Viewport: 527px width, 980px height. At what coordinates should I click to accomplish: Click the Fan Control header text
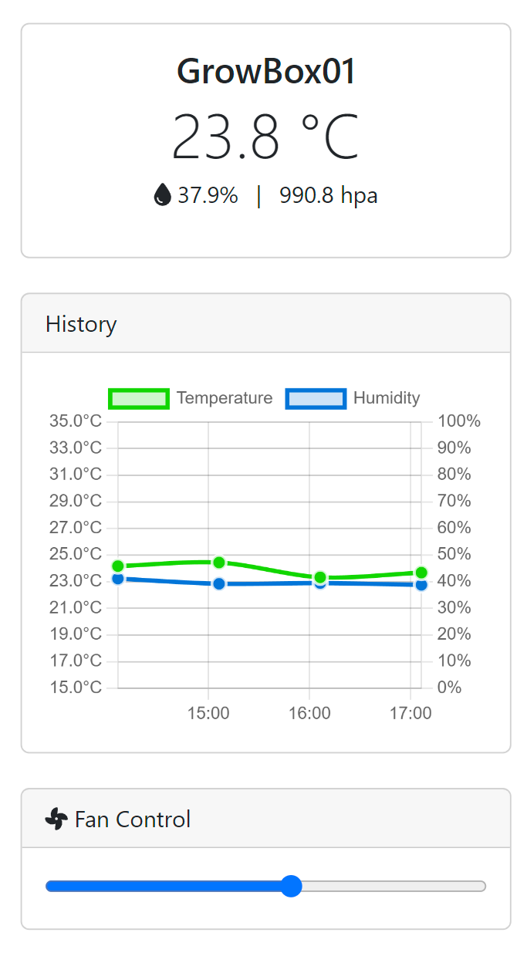133,819
